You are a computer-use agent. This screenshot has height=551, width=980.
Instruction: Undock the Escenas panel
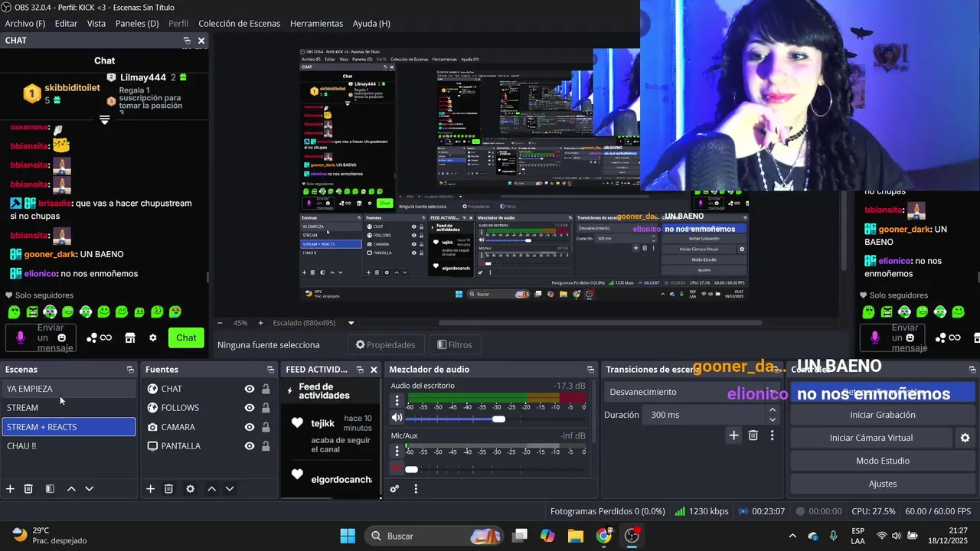(130, 370)
